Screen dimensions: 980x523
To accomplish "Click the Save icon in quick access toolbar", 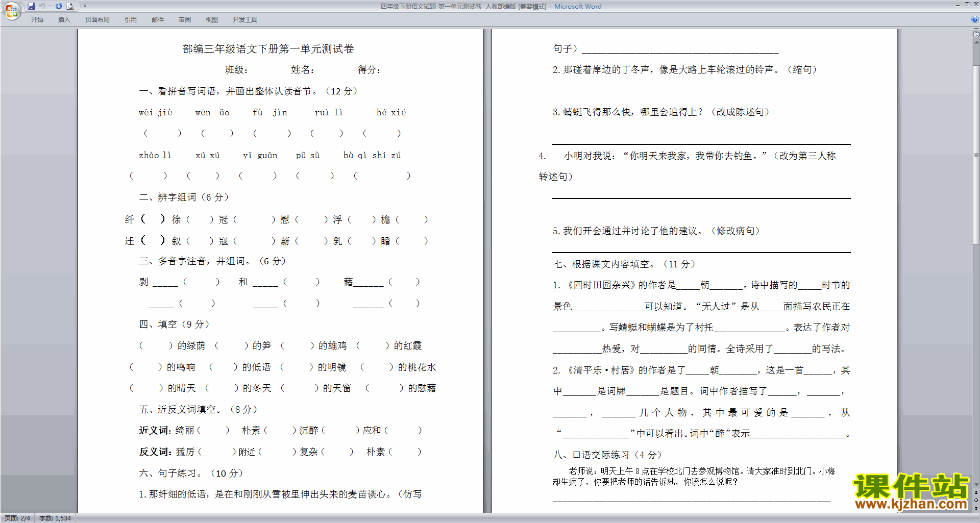I will click(31, 6).
